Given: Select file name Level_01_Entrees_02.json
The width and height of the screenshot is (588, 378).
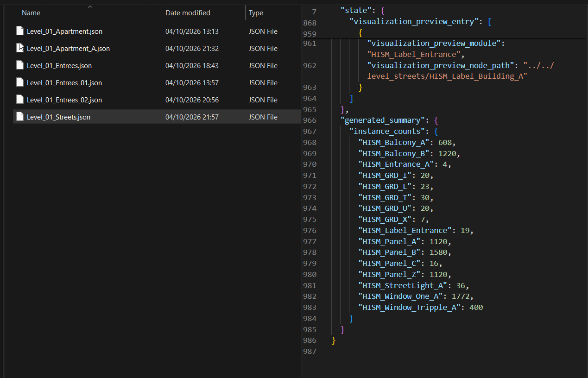Looking at the screenshot, I should point(64,100).
